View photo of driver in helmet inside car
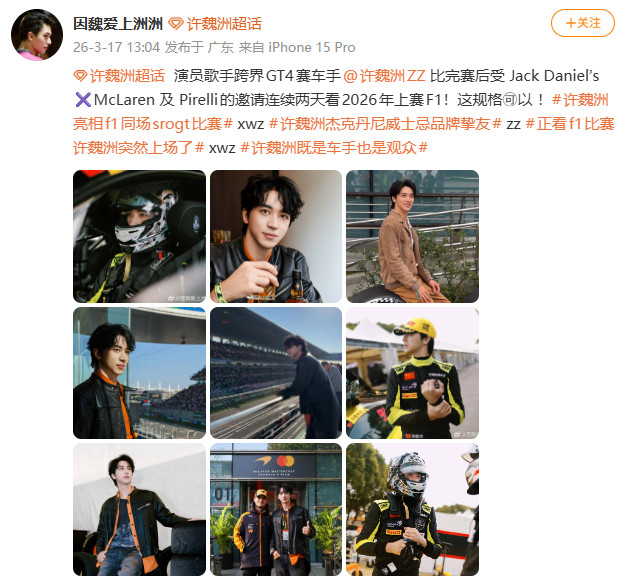Screen dimensions: 628x583 [139, 236]
